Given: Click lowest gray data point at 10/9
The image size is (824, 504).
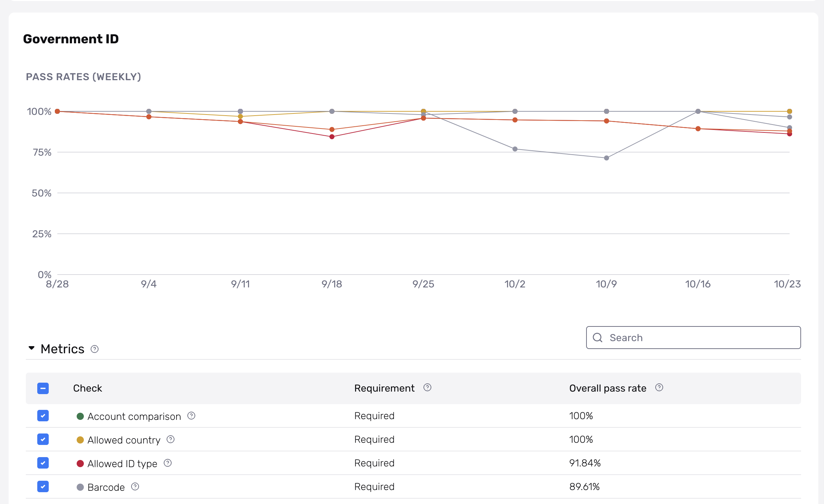Looking at the screenshot, I should [607, 158].
